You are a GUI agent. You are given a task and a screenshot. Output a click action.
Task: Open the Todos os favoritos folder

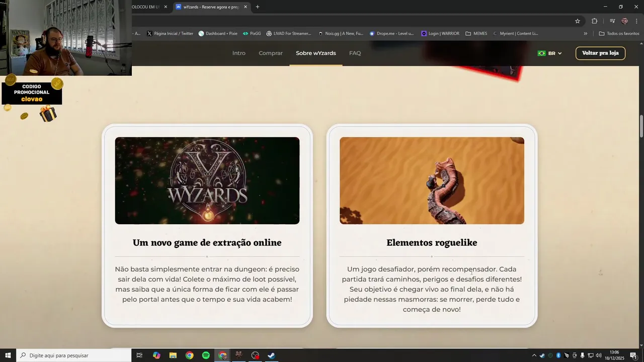pyautogui.click(x=619, y=34)
